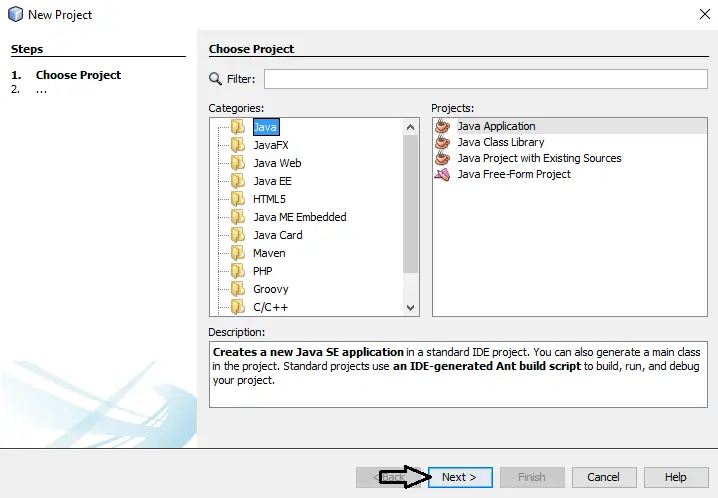Select Java Project with Existing Sources

coord(539,158)
